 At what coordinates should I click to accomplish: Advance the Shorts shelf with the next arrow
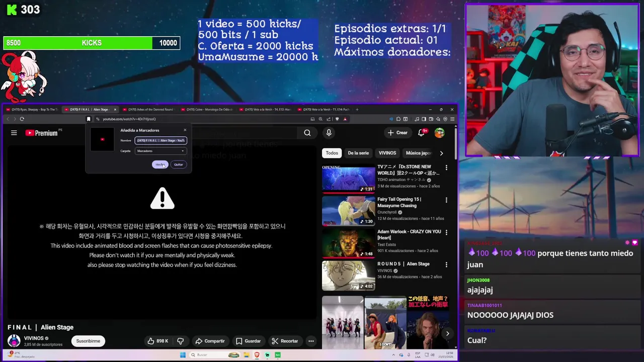pyautogui.click(x=447, y=333)
